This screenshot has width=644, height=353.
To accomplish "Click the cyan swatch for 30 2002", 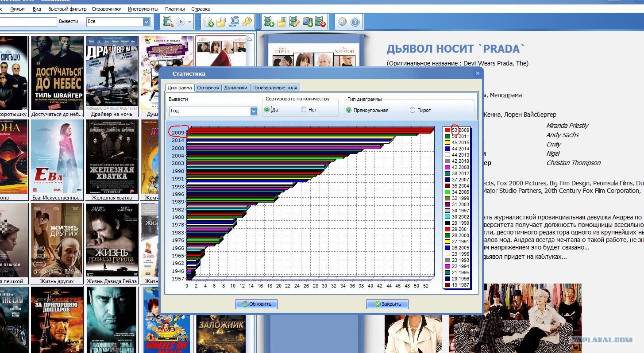I will pyautogui.click(x=447, y=217).
